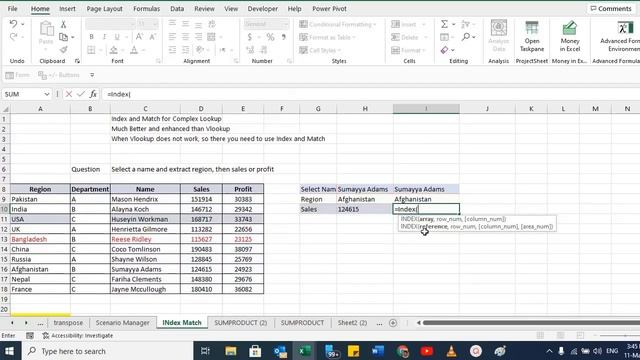Viewport: 640px width, 360px height.
Task: Expand the Format cells dropdown
Action: 424,50
